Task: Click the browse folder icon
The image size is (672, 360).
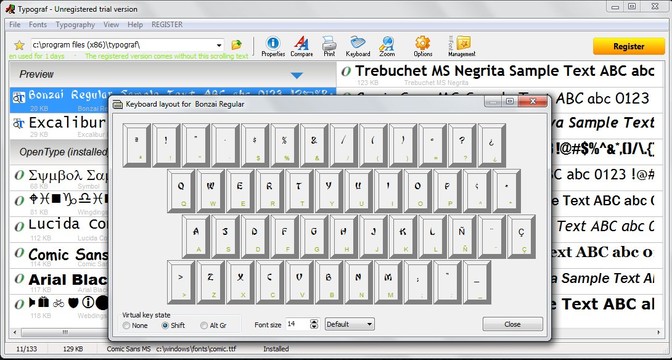Action: [236, 45]
